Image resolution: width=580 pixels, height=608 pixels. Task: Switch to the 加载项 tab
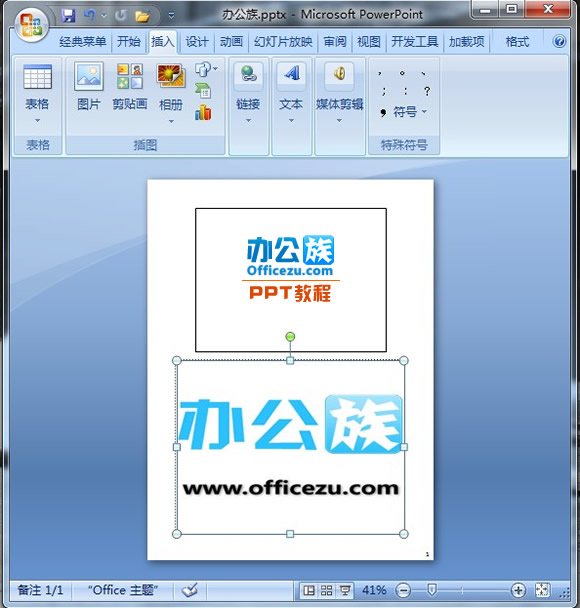click(466, 41)
